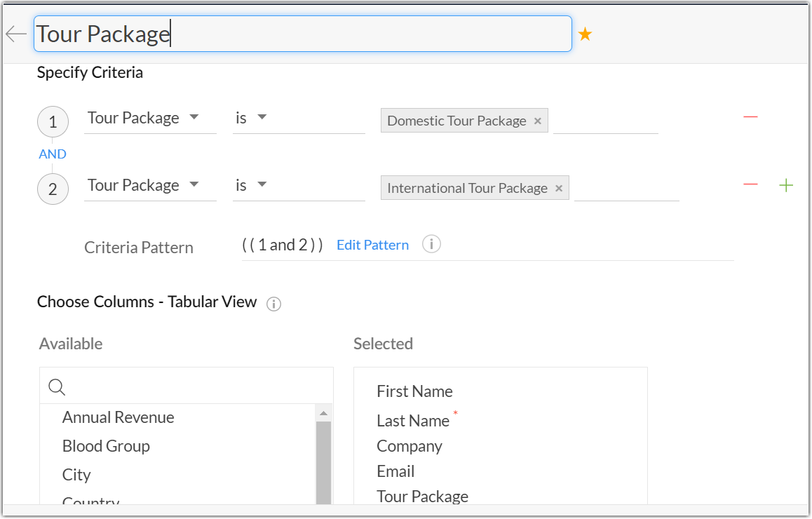Remove International Tour Package tag
This screenshot has width=812, height=519.
point(559,189)
